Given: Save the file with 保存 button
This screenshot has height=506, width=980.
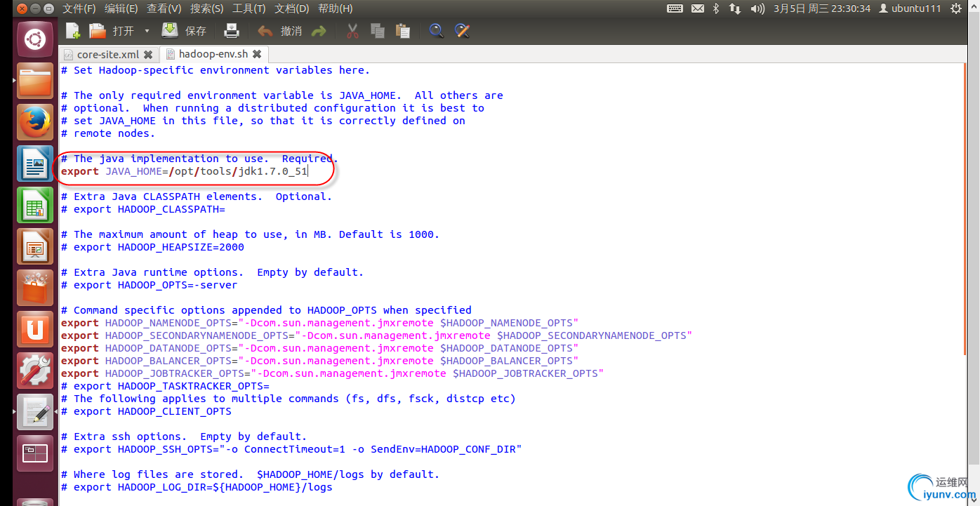Looking at the screenshot, I should point(184,31).
